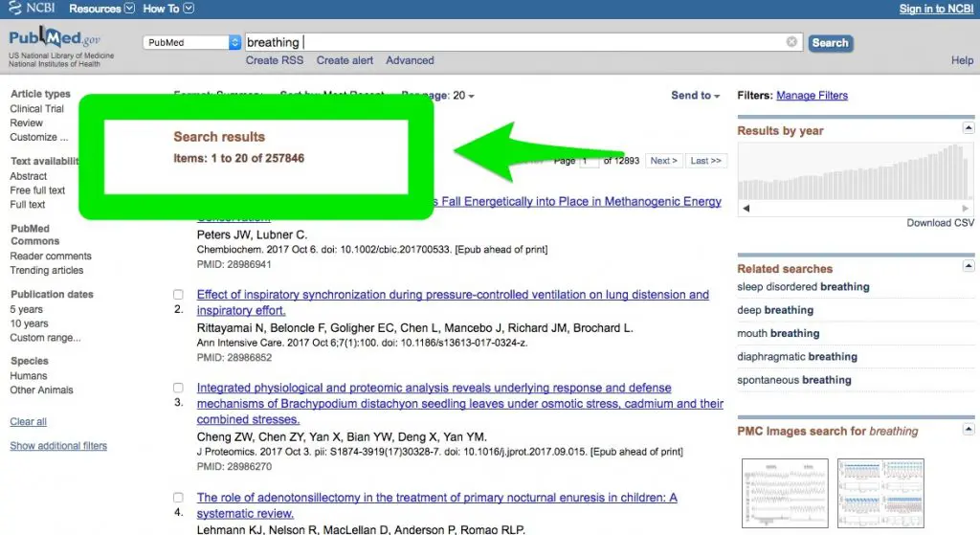
Task: Tick the checkbox for result 4
Action: (x=178, y=498)
